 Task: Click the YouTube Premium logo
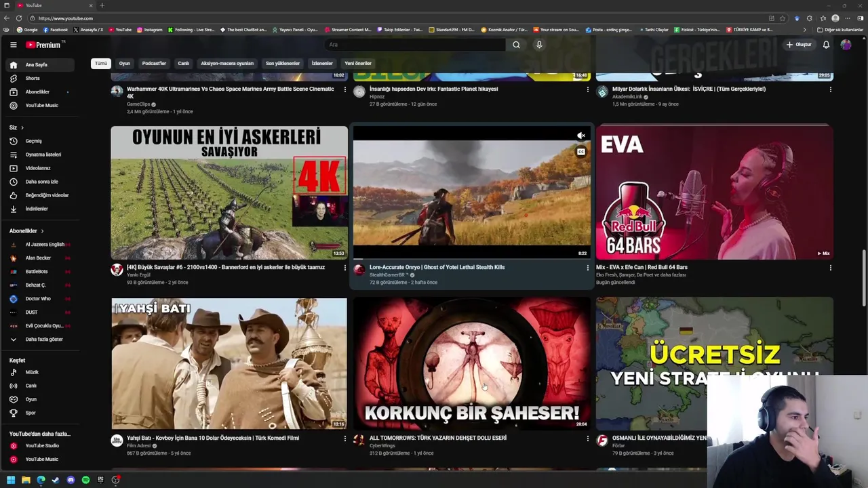point(45,45)
